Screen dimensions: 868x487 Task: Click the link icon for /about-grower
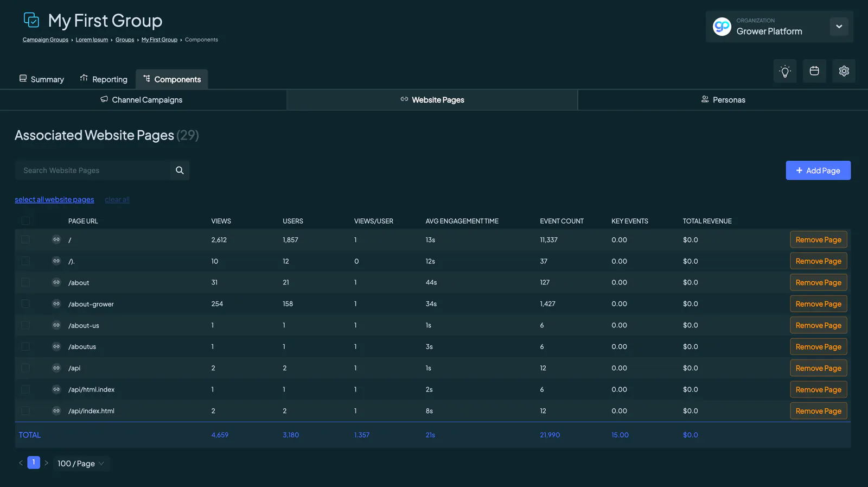(56, 304)
